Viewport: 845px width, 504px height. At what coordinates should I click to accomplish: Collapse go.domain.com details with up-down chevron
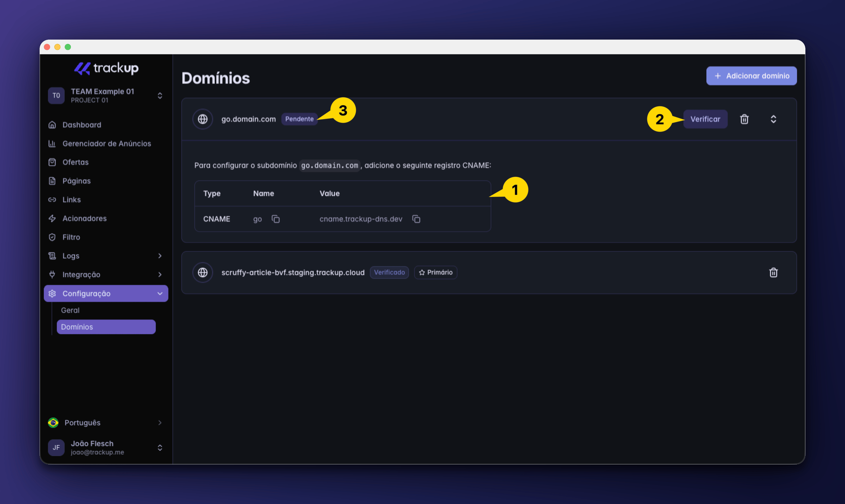point(773,119)
